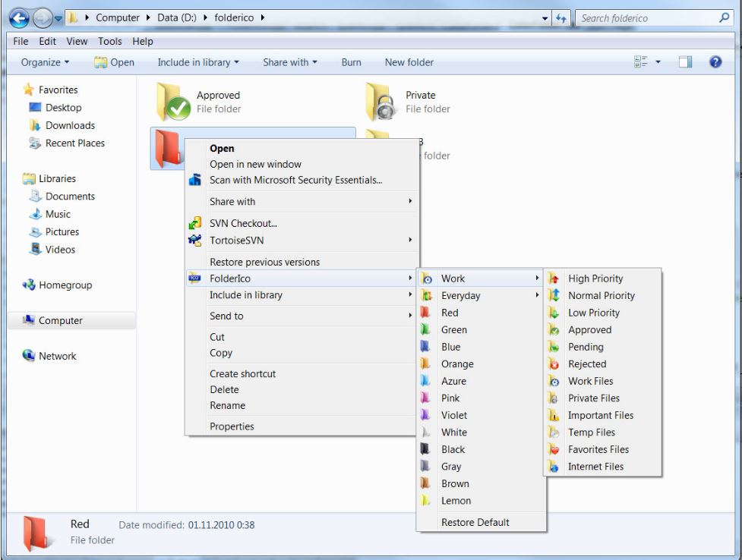This screenshot has width=742, height=560.
Task: Choose the Rejected folder icon
Action: [554, 364]
